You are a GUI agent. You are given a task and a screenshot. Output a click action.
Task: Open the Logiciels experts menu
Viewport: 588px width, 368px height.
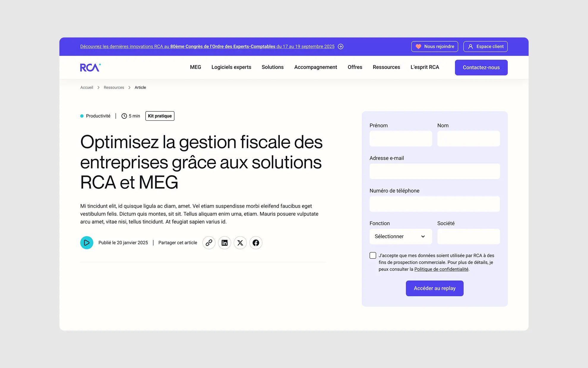(231, 67)
